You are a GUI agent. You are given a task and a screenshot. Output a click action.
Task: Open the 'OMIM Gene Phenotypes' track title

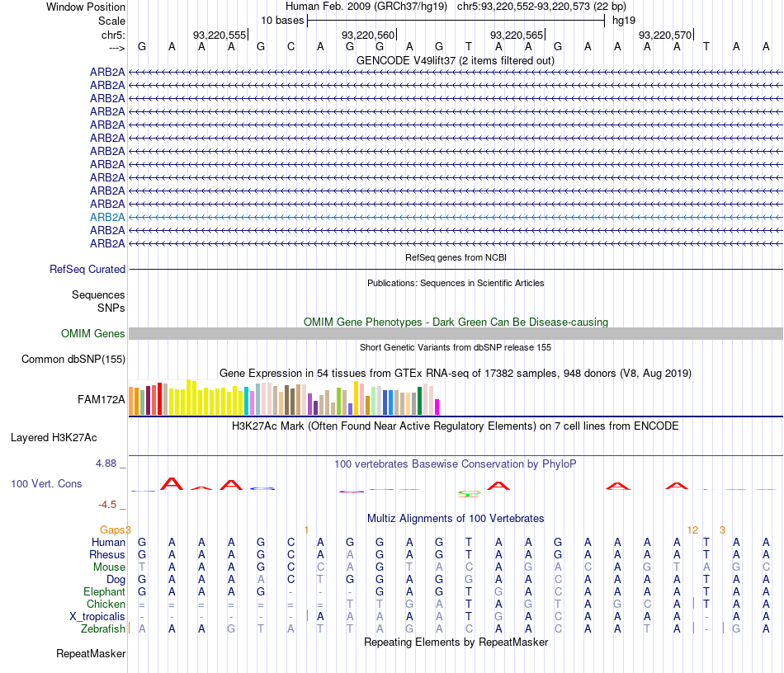[456, 322]
